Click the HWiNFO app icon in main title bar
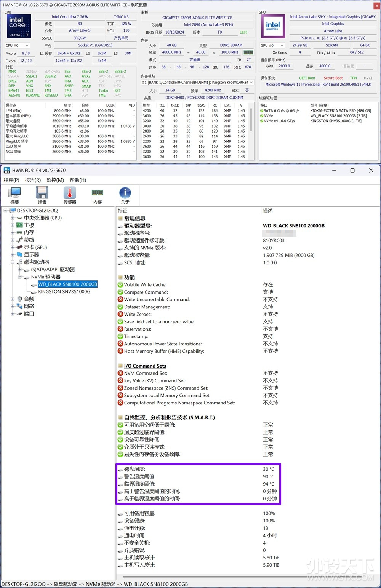 (x=7, y=170)
